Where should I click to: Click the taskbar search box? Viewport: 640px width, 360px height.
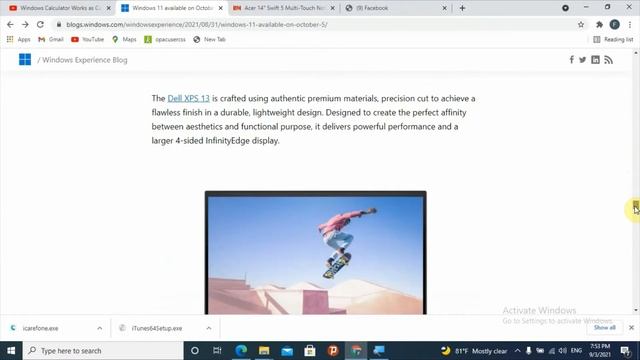pyautogui.click(x=103, y=351)
